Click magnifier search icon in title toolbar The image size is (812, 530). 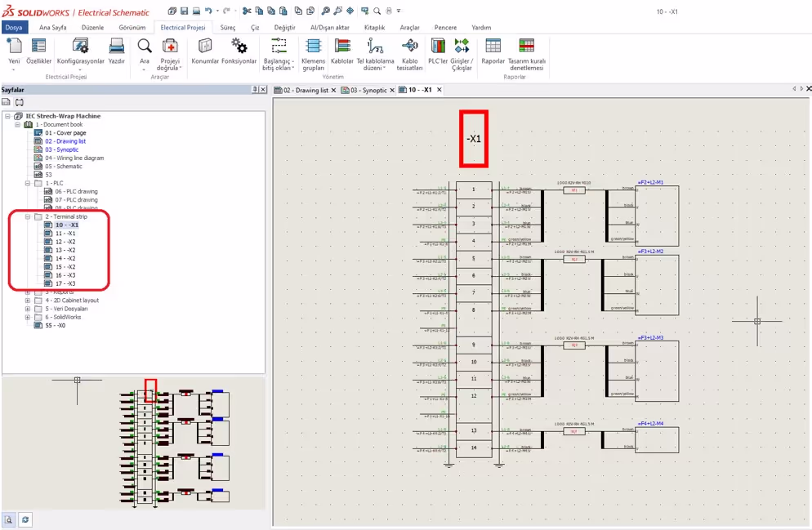coord(377,11)
